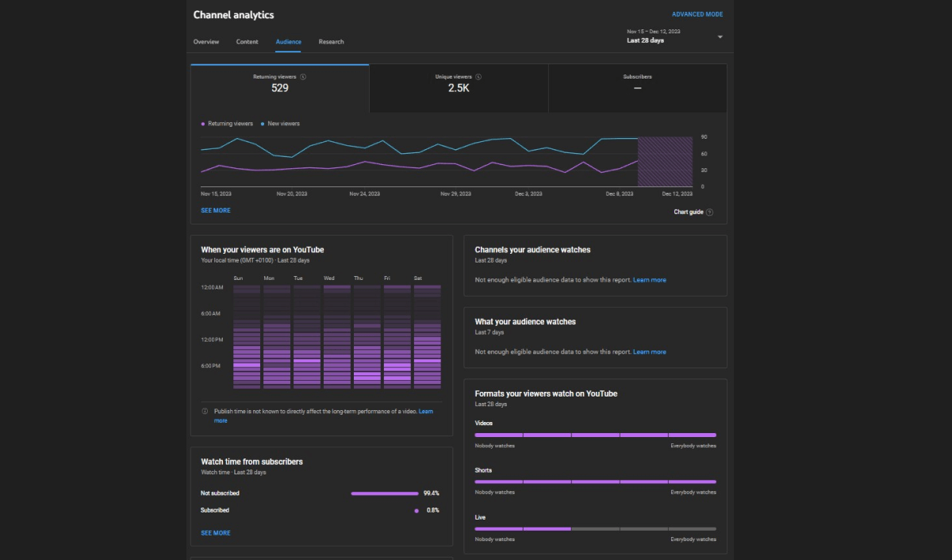
Task: Select the Unique viewers metric card
Action: pos(459,88)
